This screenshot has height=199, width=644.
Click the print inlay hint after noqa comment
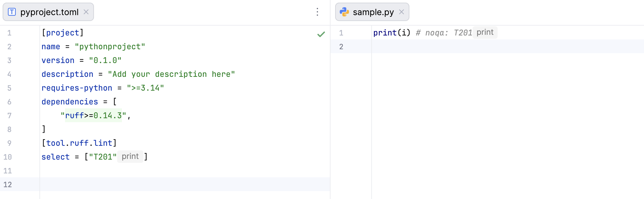[485, 33]
